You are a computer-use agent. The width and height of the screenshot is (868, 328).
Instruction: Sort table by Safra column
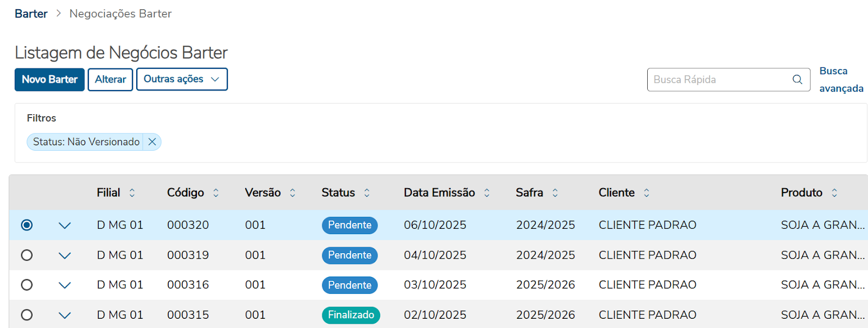[555, 193]
